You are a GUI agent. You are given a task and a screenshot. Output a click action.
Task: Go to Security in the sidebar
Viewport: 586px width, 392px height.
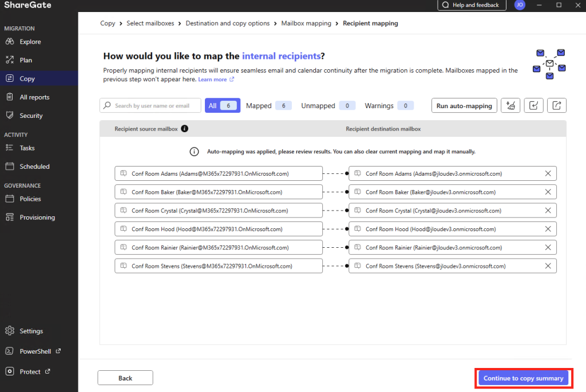(31, 116)
